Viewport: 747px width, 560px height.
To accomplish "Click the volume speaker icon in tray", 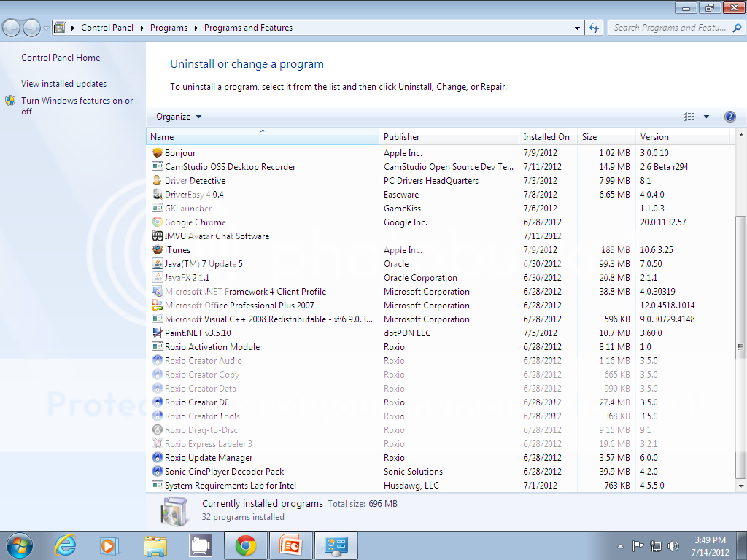I will pos(673,545).
